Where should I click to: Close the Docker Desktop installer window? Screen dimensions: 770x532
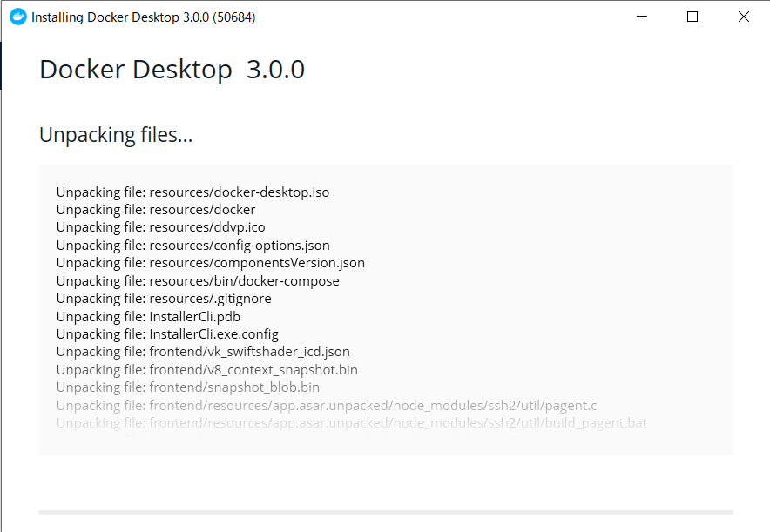pyautogui.click(x=744, y=17)
